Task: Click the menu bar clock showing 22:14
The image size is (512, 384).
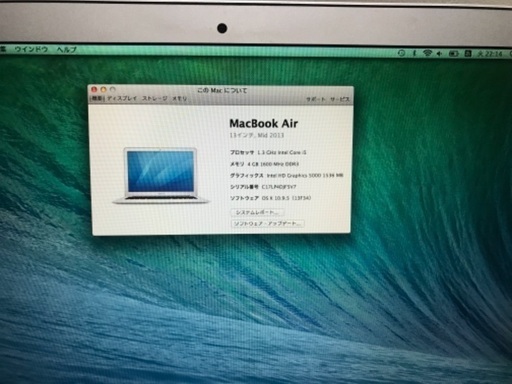Action: (x=490, y=54)
